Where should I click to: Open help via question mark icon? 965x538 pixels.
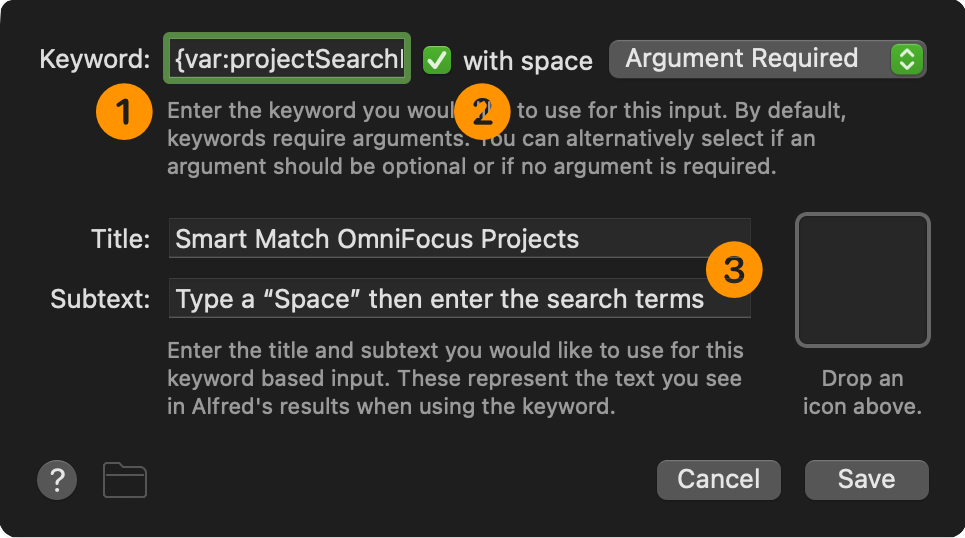tap(57, 480)
